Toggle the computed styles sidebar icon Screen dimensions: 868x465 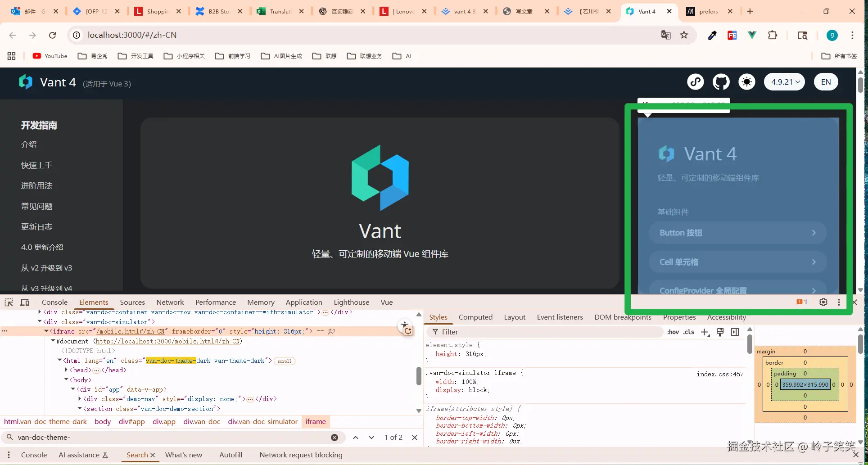coord(735,332)
